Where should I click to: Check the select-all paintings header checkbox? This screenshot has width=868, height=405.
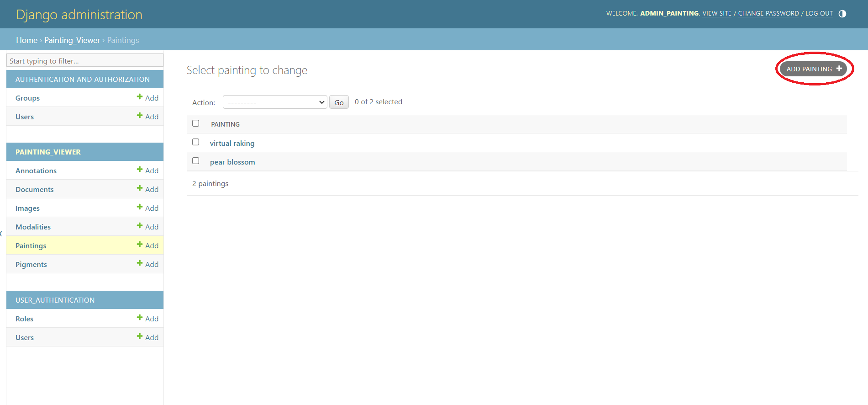[x=196, y=123]
